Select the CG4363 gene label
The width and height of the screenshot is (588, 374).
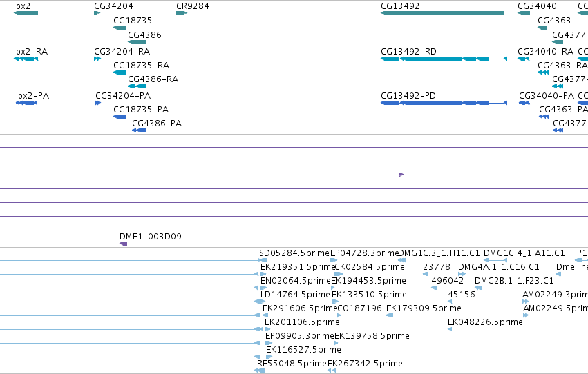coord(554,20)
